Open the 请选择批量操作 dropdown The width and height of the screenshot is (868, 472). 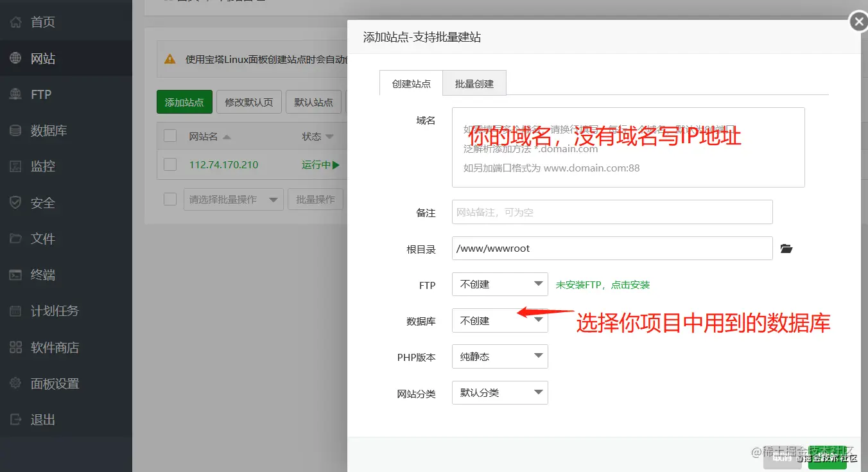[234, 200]
